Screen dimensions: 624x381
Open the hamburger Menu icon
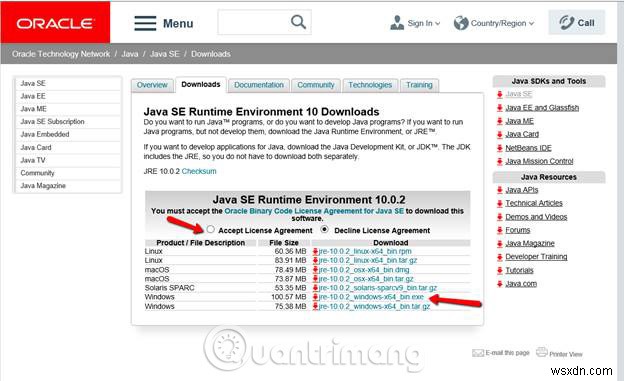pyautogui.click(x=145, y=23)
